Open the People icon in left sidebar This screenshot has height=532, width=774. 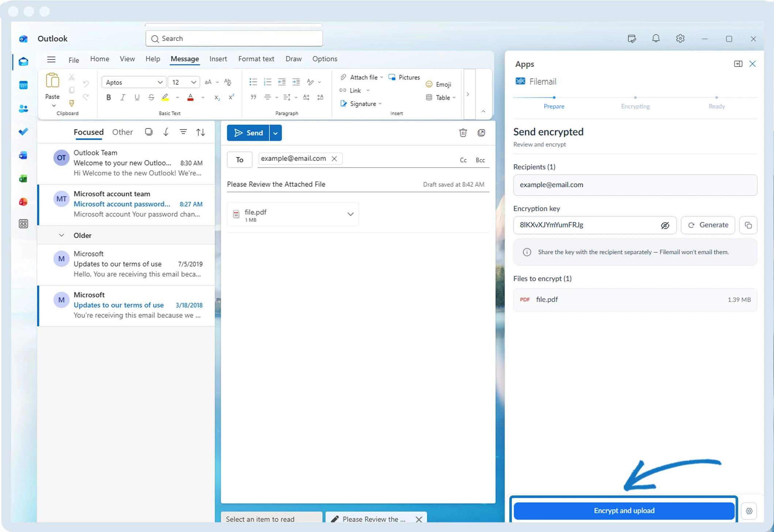click(23, 109)
